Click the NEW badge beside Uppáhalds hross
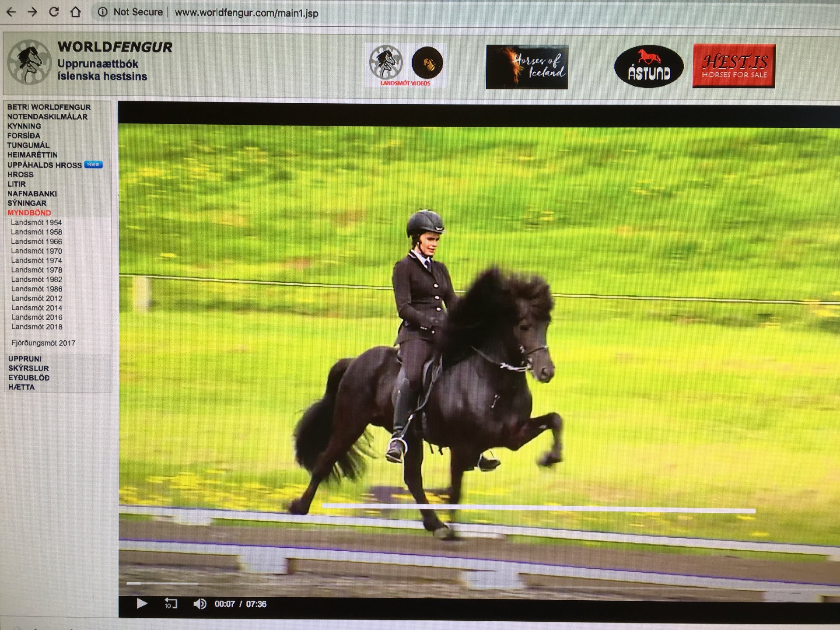840x630 pixels. (x=93, y=164)
